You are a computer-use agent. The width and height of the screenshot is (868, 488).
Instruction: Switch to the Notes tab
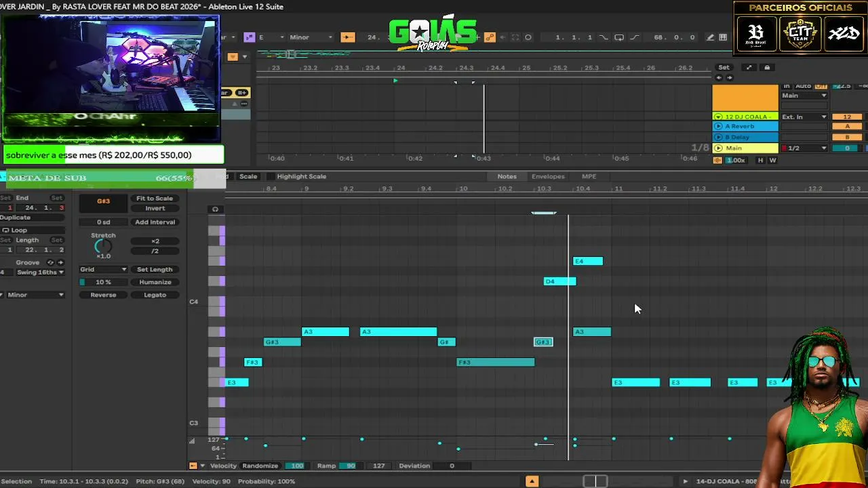coord(507,176)
